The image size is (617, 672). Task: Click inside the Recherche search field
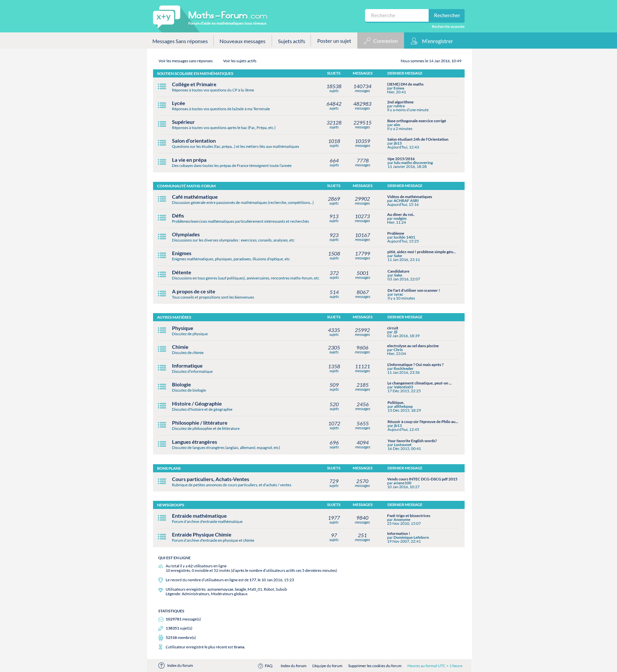pos(397,15)
